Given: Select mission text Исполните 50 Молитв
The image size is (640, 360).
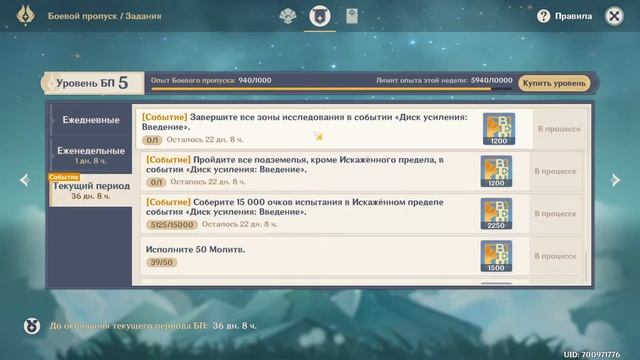Looking at the screenshot, I should pos(195,249).
